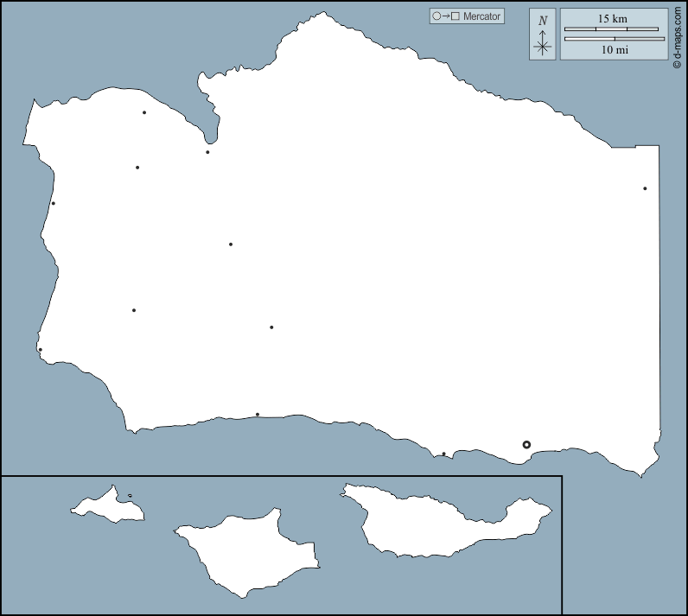Screen dimensions: 688x616
Task: Click the small square icon in the Mercator legend
Action: point(455,16)
